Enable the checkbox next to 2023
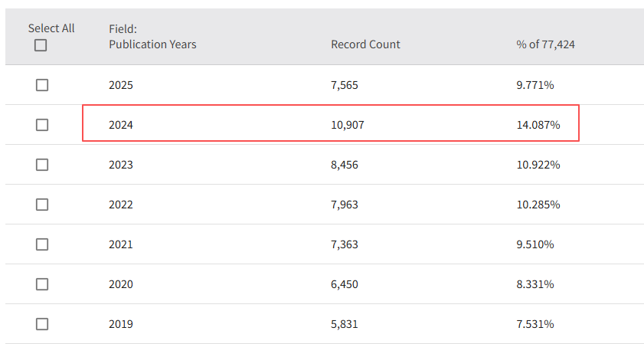Screen dimensions: 644x344 (x=42, y=165)
